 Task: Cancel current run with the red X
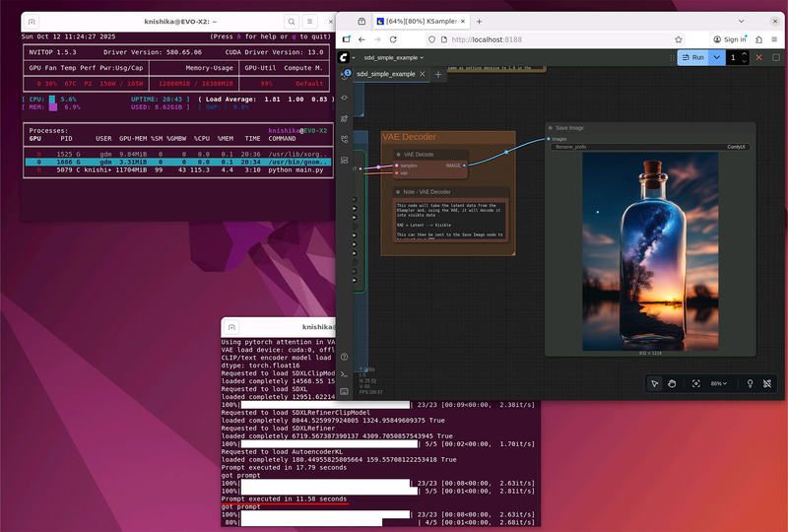pyautogui.click(x=758, y=57)
